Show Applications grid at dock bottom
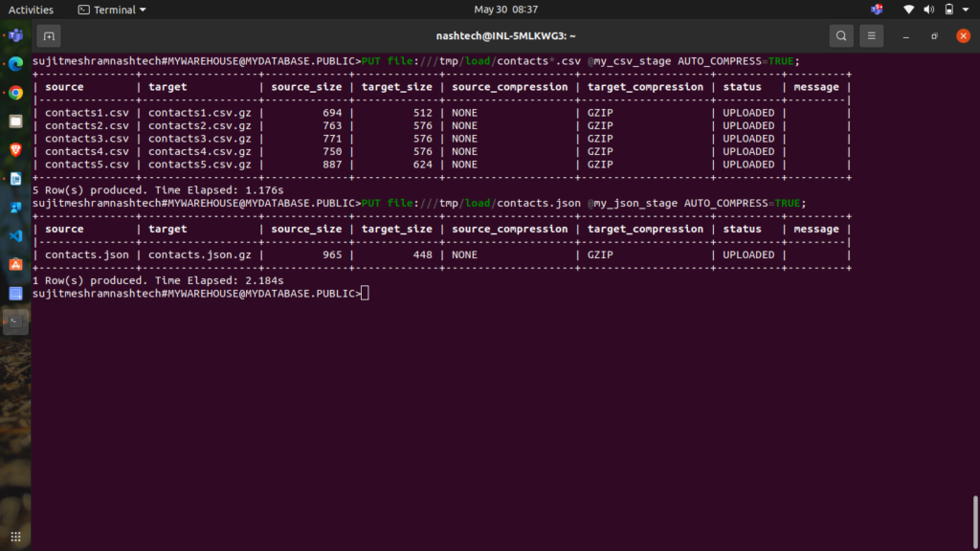The height and width of the screenshot is (551, 980). click(x=15, y=535)
